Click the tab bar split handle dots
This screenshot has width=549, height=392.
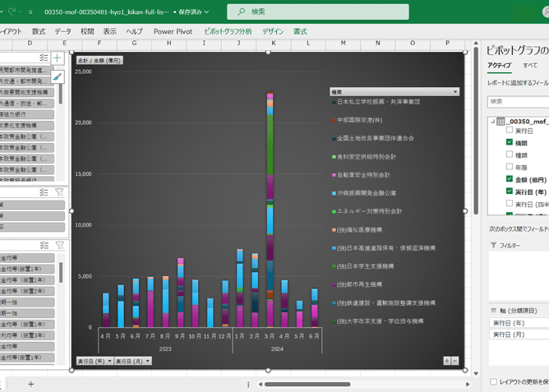click(x=248, y=384)
